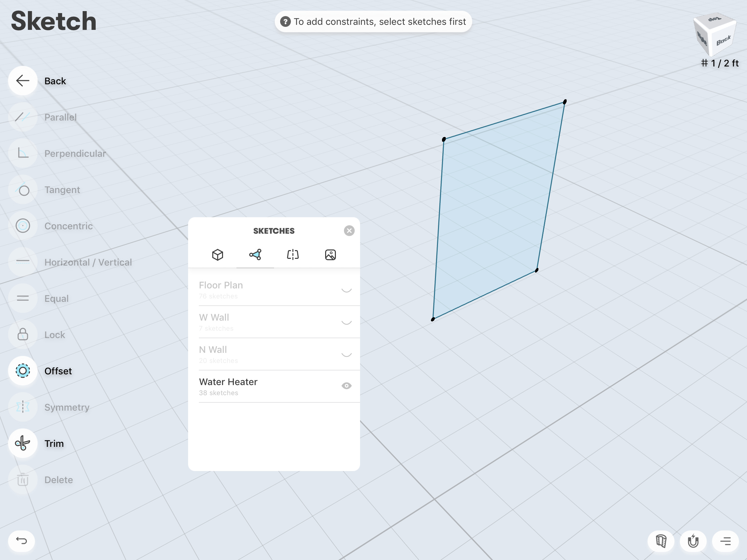This screenshot has width=747, height=560.
Task: Click the help question mark icon
Action: click(285, 21)
